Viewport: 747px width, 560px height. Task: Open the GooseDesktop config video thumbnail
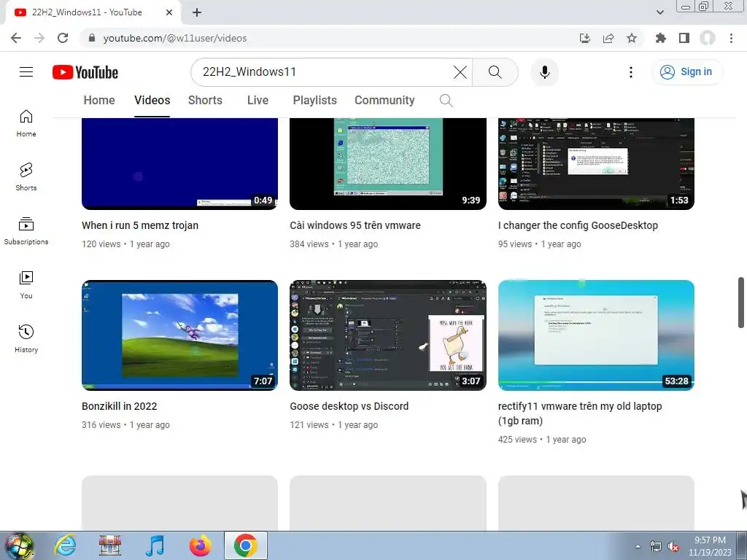[596, 163]
